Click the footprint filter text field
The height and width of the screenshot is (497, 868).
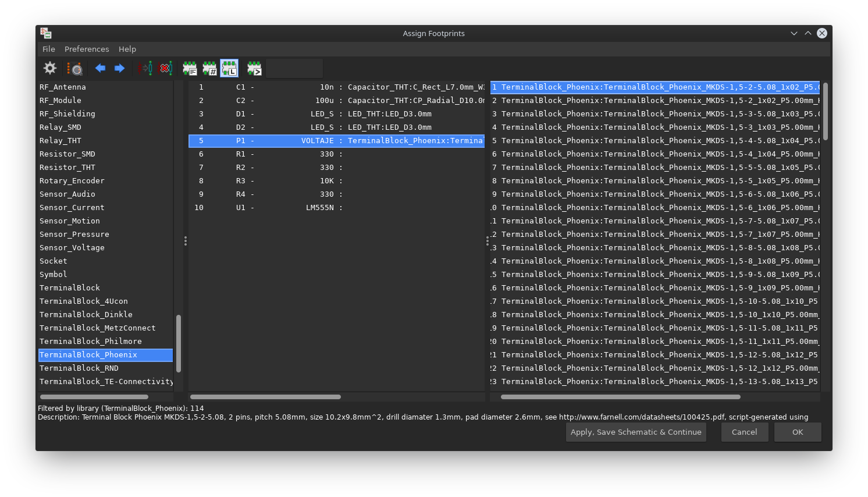(x=294, y=68)
